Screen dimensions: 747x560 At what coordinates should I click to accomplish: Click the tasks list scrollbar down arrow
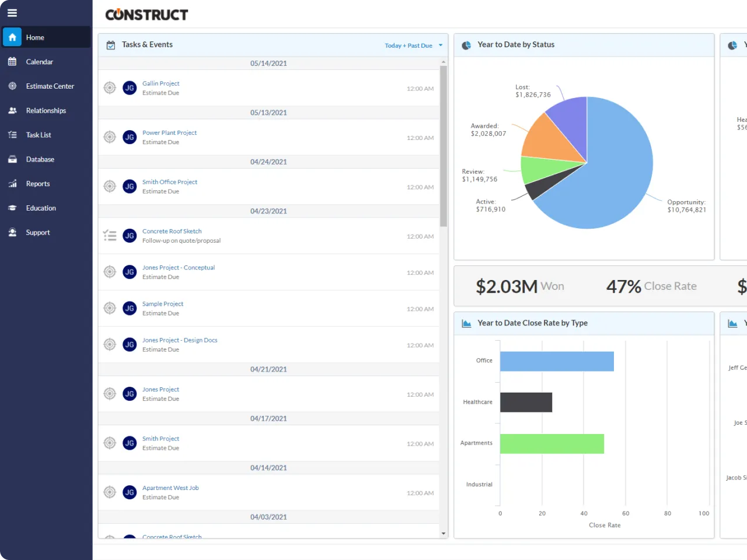pyautogui.click(x=444, y=533)
